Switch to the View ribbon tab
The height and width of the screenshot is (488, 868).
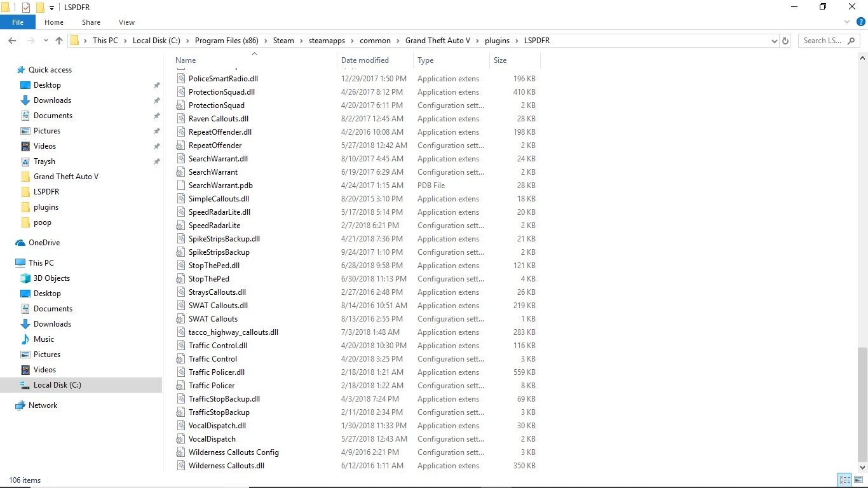point(126,22)
